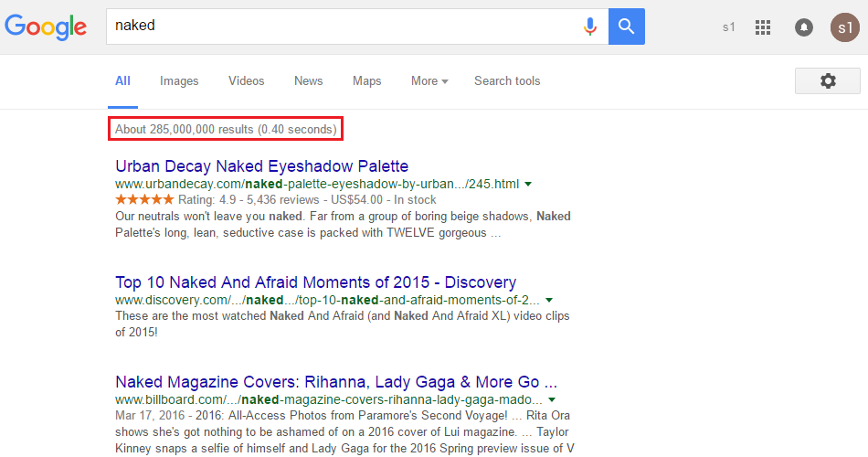This screenshot has height=457, width=868.
Task: Open the s1 account avatar
Action: 844,27
